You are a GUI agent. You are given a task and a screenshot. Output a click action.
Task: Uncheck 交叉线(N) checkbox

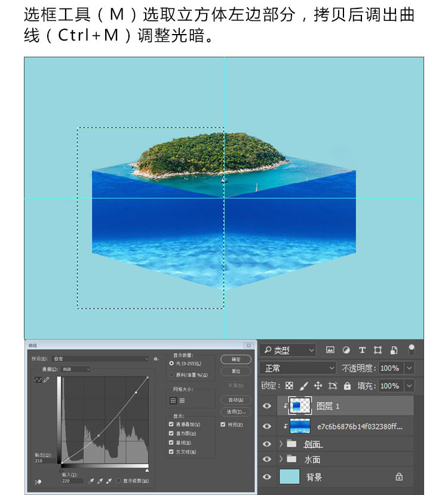(x=171, y=452)
